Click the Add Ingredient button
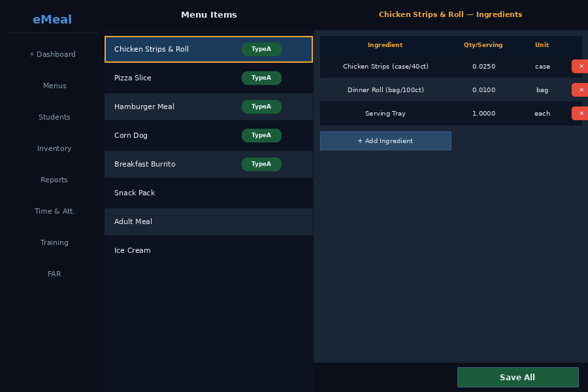The image size is (588, 392). pos(385,140)
